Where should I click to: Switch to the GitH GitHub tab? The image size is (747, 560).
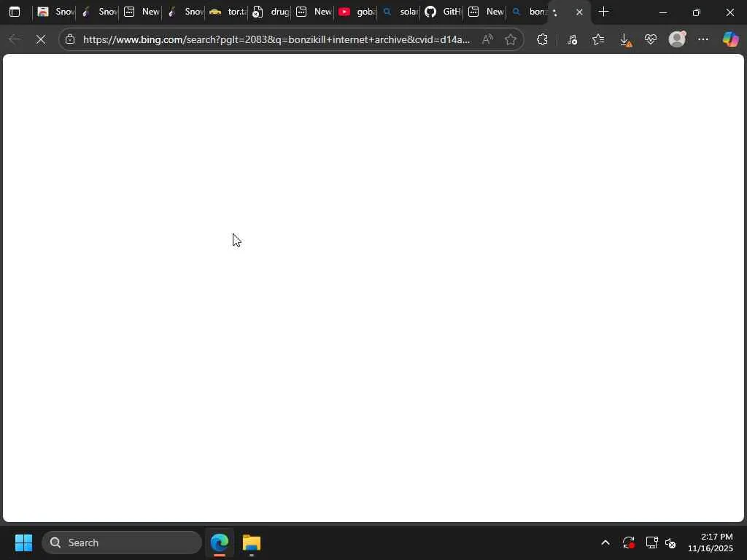[442, 12]
